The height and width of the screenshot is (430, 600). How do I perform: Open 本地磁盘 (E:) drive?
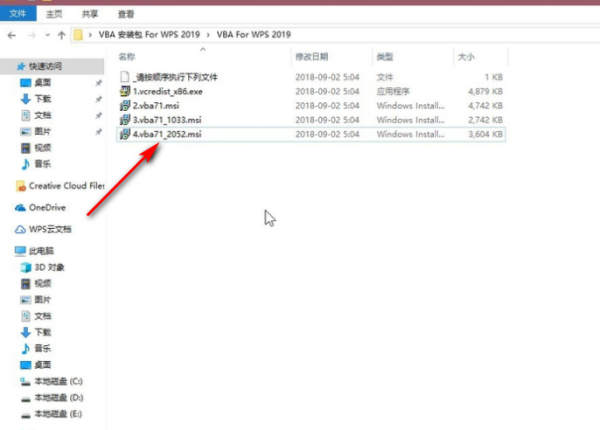58,414
